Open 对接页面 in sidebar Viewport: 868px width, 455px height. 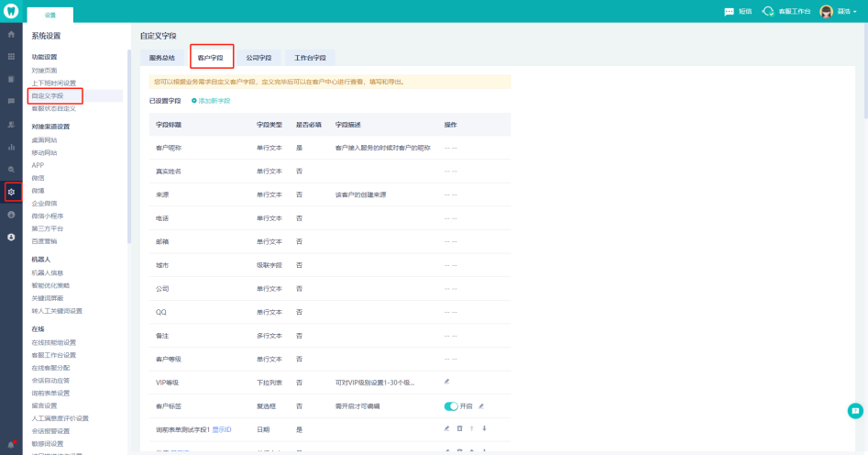pyautogui.click(x=44, y=71)
